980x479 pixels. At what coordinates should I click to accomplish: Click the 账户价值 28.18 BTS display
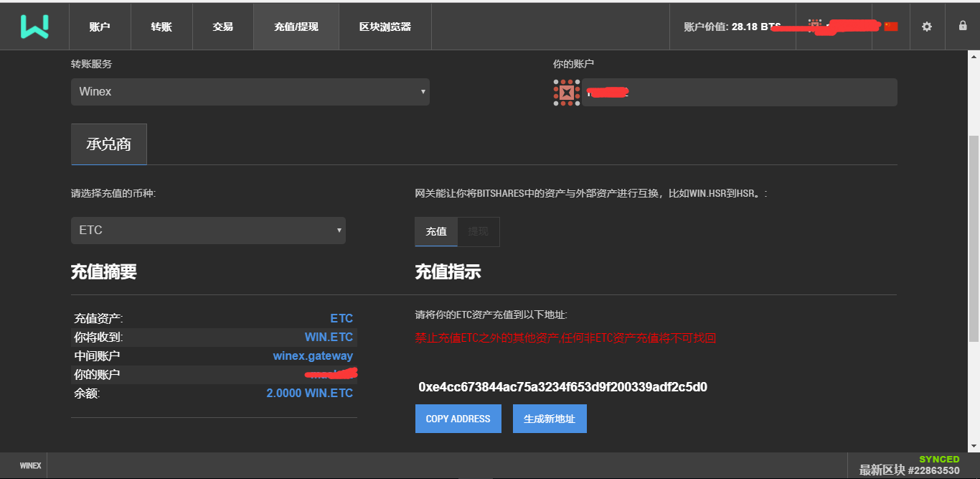(732, 27)
